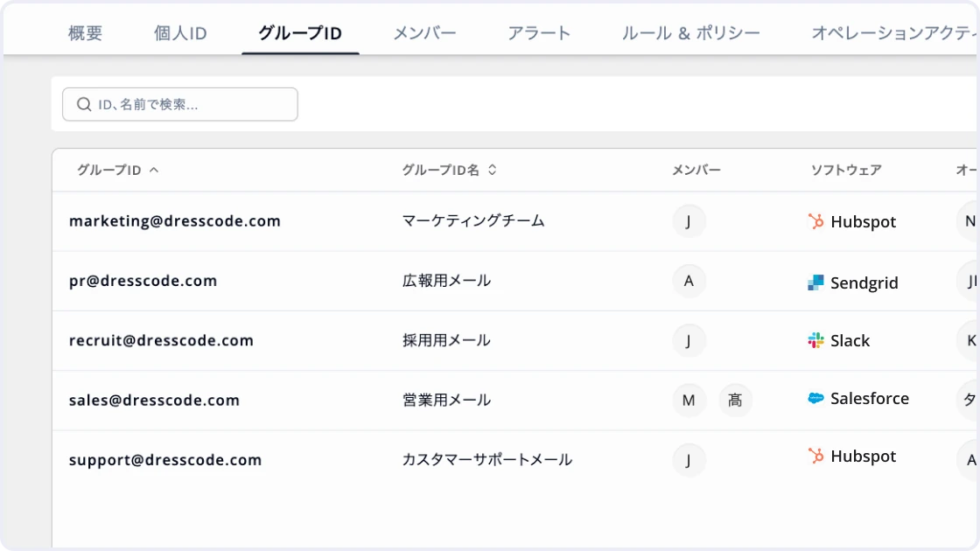The image size is (980, 551).
Task: Click 採用用メール group name
Action: pos(446,340)
